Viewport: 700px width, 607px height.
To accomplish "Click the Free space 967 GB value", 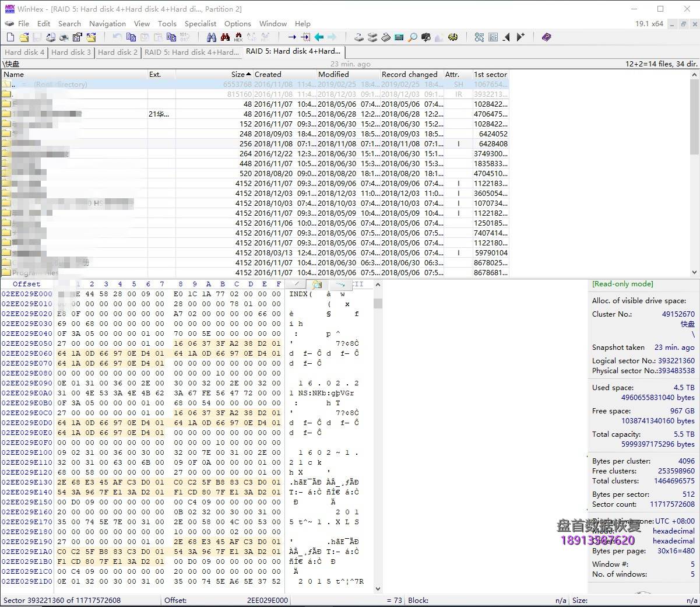I will (x=682, y=411).
